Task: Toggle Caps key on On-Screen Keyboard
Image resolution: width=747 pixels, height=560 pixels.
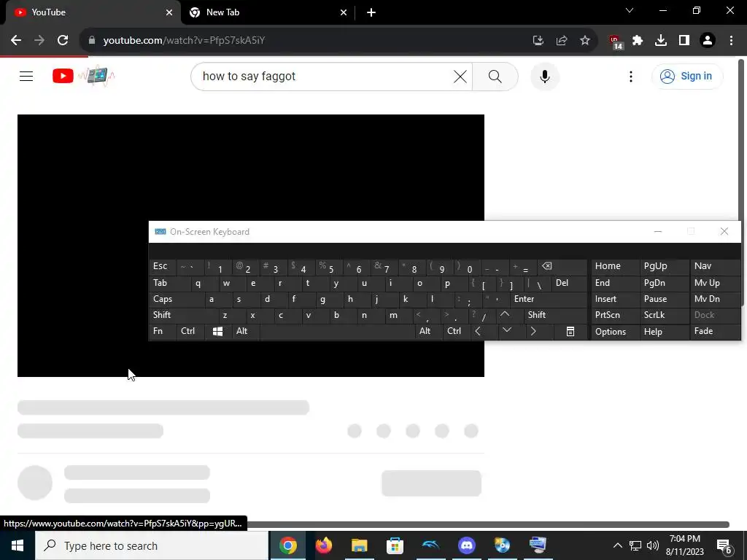Action: point(178,299)
